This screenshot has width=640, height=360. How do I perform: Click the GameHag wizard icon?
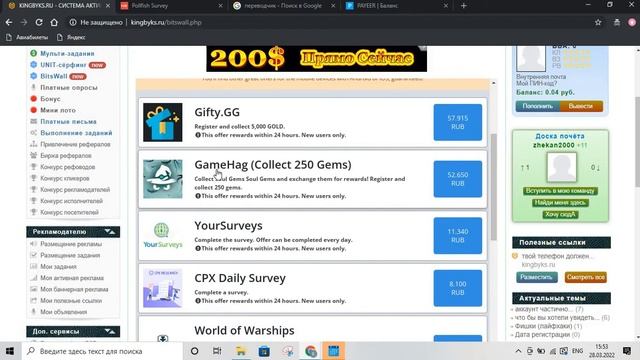[163, 179]
